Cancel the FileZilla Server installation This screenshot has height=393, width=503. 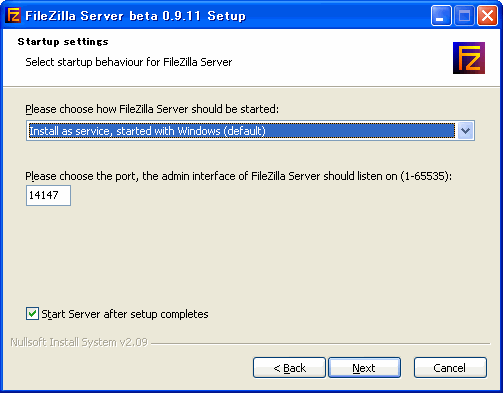click(x=450, y=368)
